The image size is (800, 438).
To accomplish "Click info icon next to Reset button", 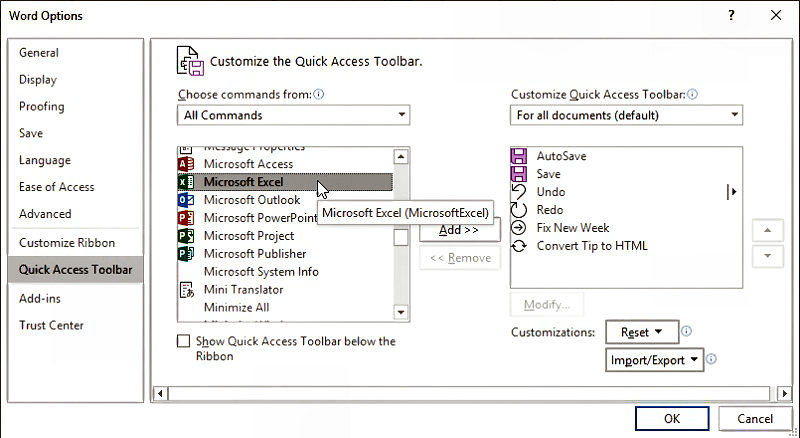I will (x=687, y=331).
